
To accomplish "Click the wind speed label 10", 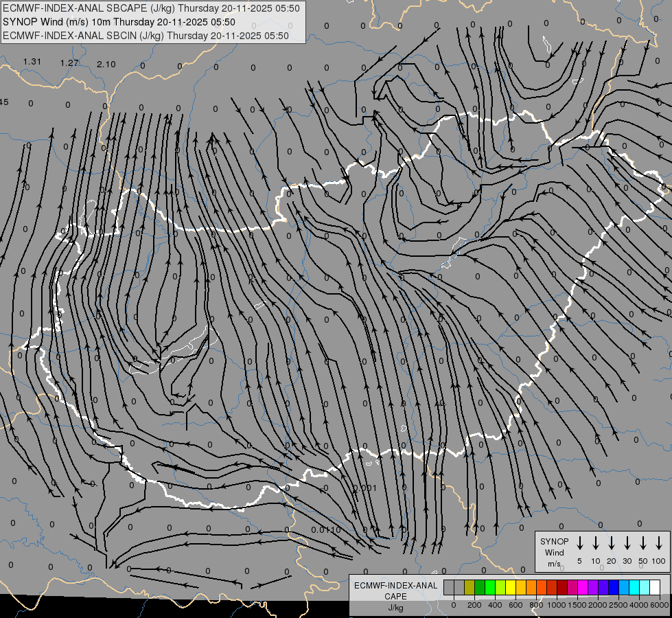I will [x=596, y=561].
